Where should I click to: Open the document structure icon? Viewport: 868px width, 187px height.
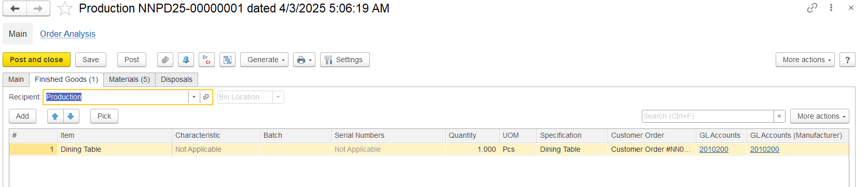click(227, 60)
